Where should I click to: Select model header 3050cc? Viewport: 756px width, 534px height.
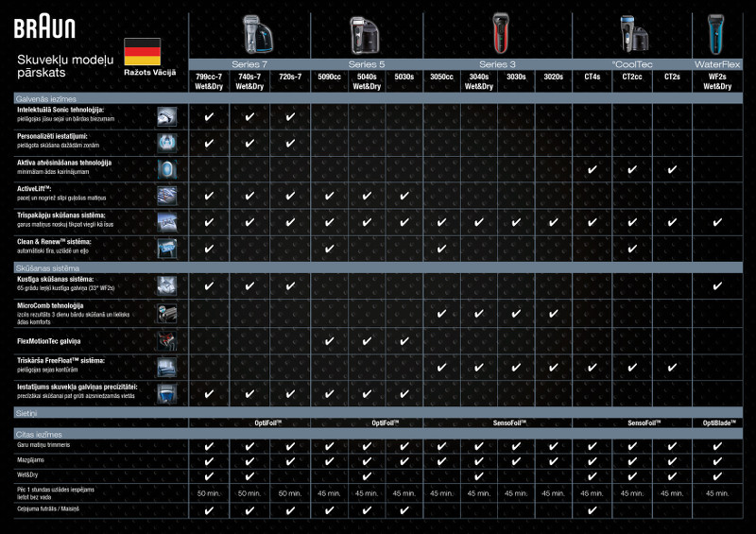pos(441,77)
